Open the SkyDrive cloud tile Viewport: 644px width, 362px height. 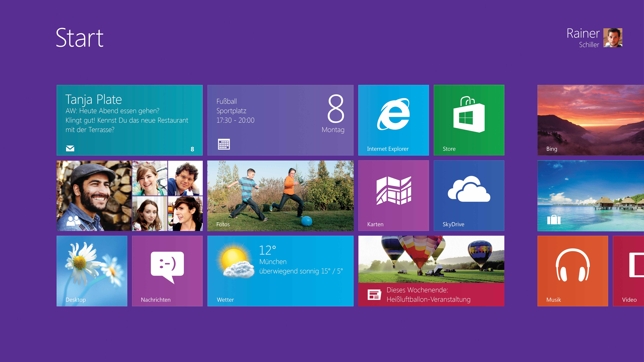(469, 195)
